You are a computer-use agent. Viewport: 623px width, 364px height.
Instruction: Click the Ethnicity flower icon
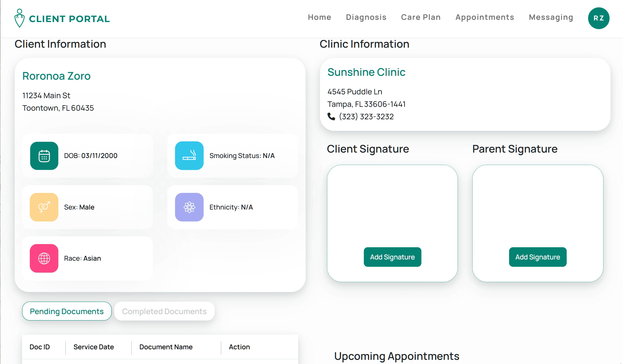189,207
